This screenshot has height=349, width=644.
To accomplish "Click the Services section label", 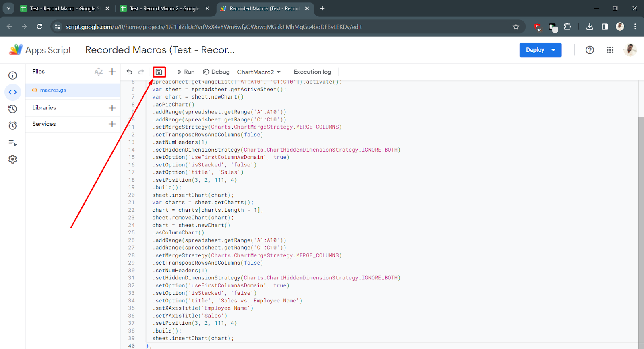I will 44,124.
